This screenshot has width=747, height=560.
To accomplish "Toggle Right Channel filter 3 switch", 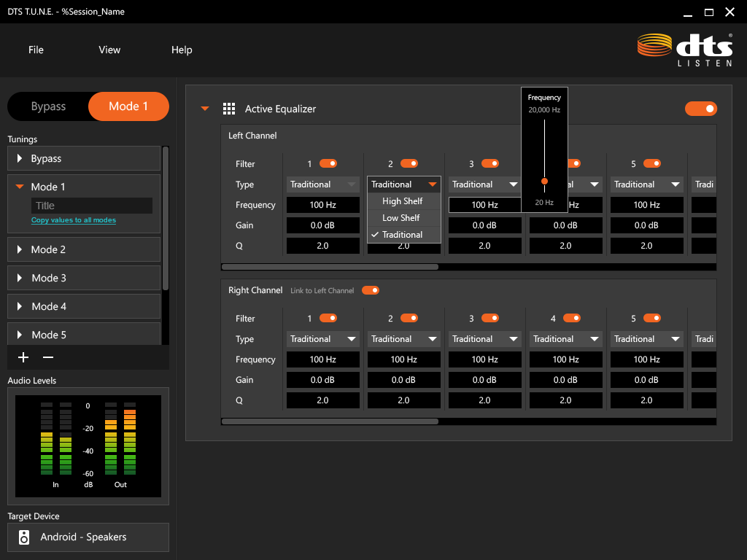I will [490, 318].
